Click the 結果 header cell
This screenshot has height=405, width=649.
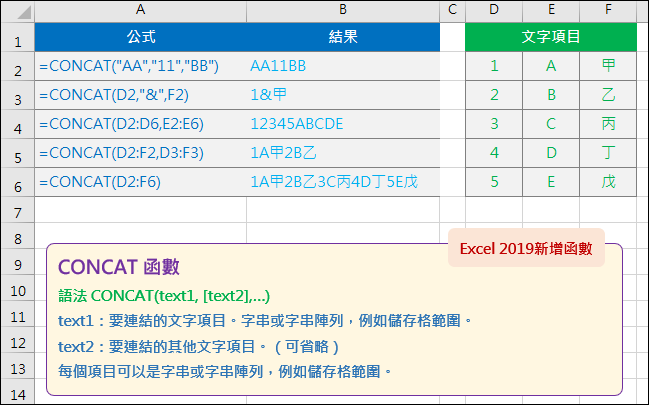[x=343, y=37]
